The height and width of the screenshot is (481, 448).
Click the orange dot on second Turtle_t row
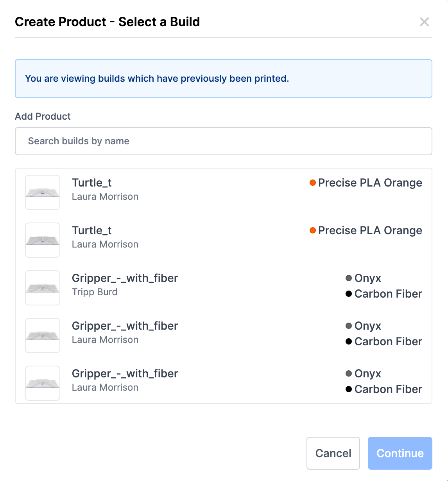[x=313, y=230]
